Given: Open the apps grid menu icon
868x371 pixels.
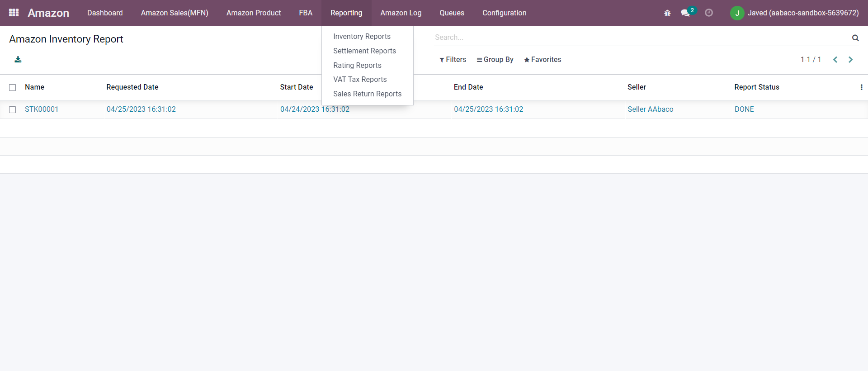Looking at the screenshot, I should [14, 13].
